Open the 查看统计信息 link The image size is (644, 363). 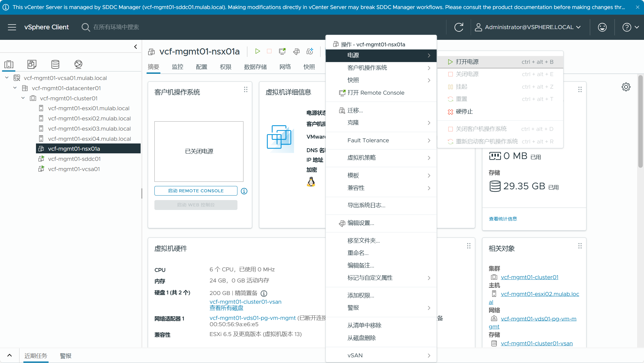click(x=503, y=219)
